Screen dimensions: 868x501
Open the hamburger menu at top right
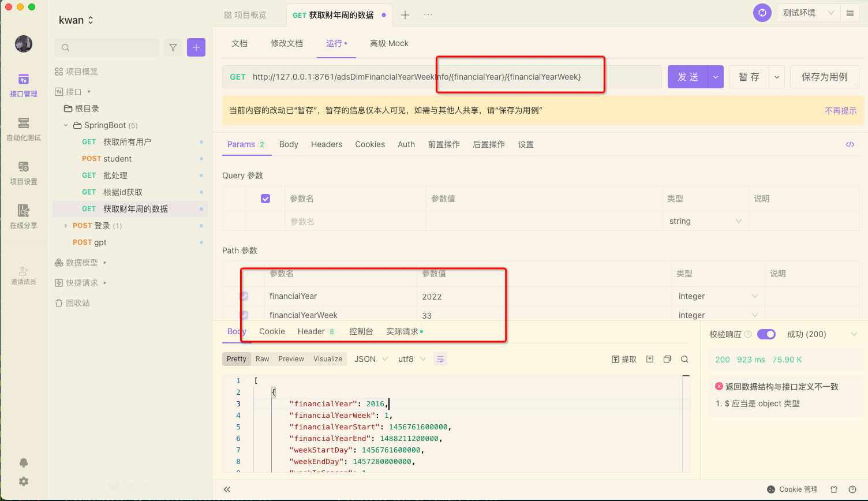[850, 13]
